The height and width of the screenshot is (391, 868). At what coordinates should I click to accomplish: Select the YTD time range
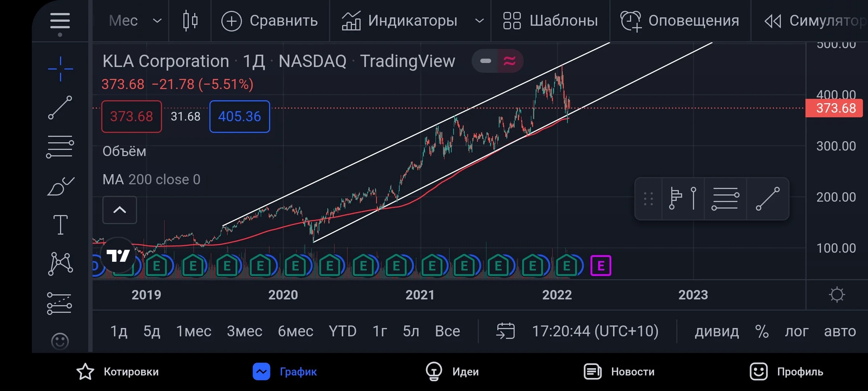pos(342,331)
